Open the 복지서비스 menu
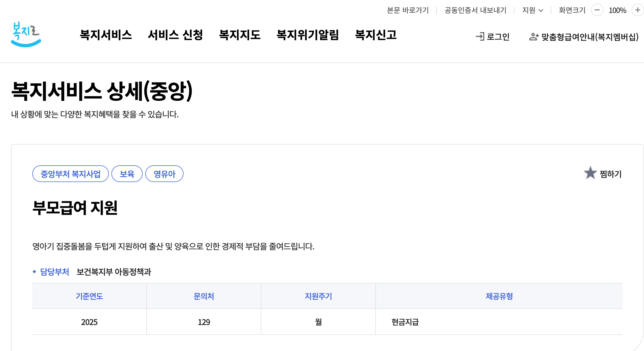 click(106, 35)
